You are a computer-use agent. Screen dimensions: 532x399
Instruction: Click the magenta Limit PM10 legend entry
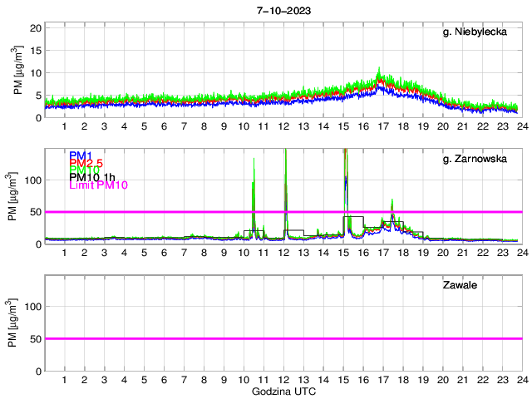[x=98, y=185]
